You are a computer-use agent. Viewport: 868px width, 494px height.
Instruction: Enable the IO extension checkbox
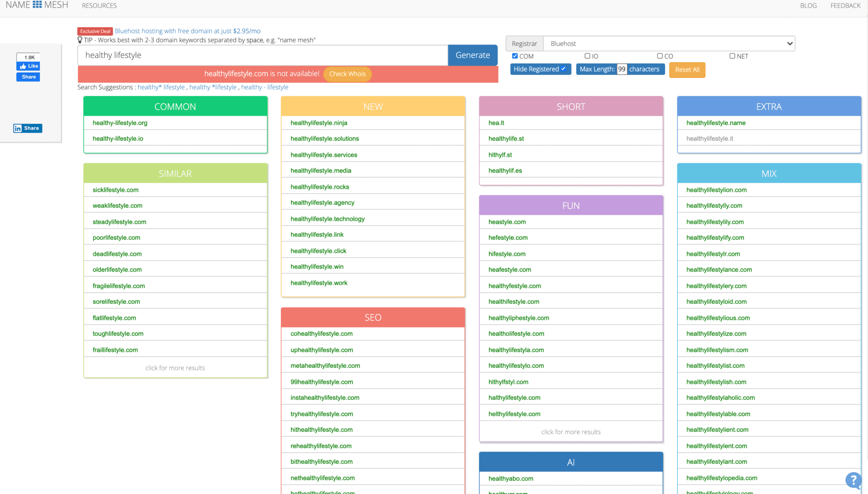587,56
